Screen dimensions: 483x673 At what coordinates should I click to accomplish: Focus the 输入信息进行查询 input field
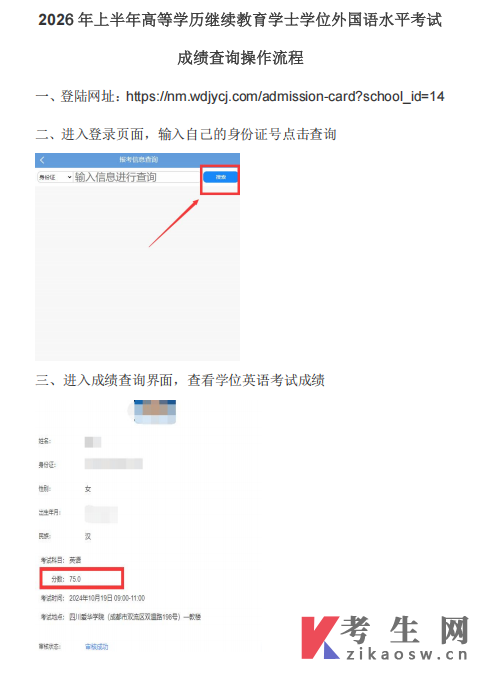click(136, 177)
